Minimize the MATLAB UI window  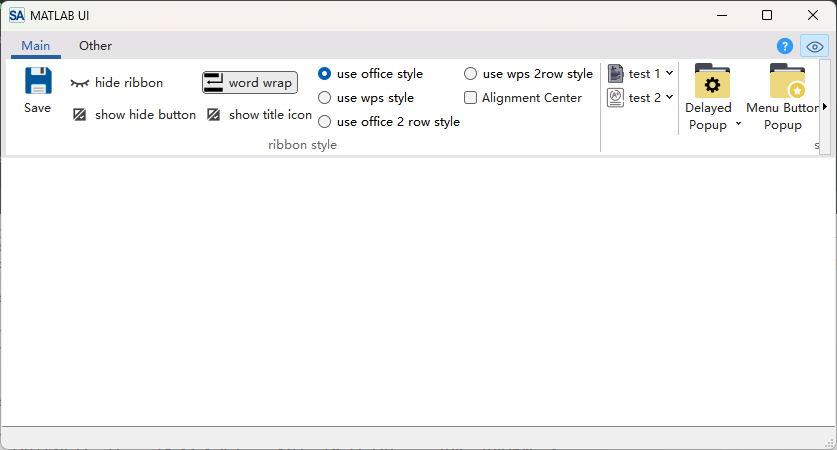pyautogui.click(x=722, y=15)
